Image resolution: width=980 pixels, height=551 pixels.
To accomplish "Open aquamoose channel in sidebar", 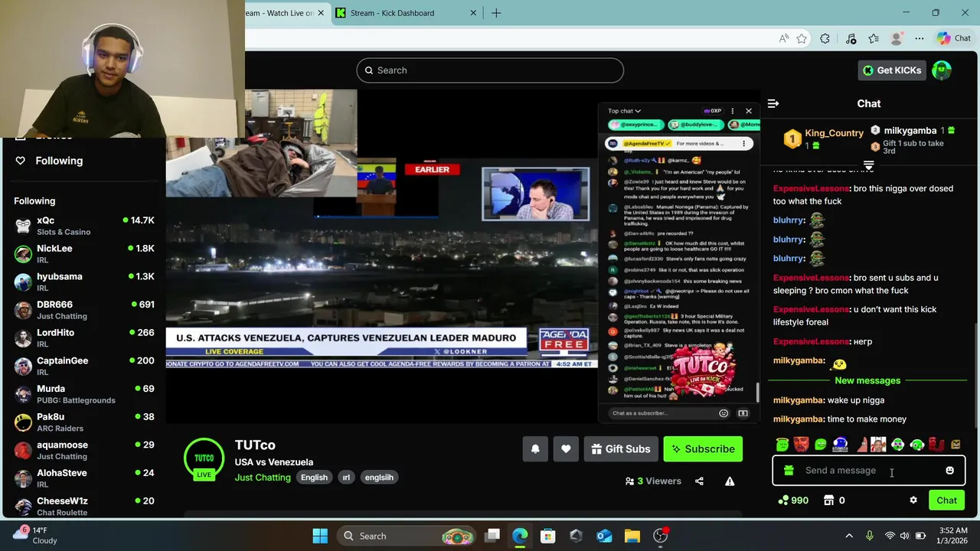I will [x=84, y=450].
